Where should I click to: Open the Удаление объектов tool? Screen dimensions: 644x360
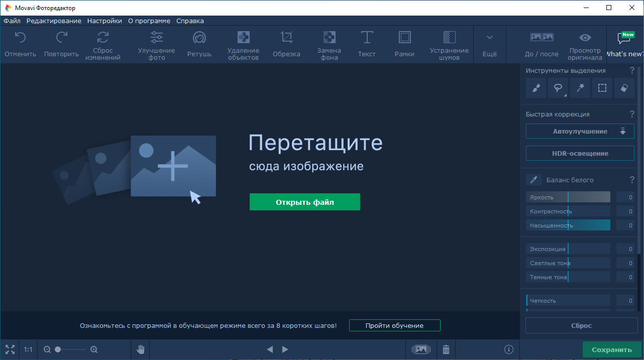[x=243, y=44]
